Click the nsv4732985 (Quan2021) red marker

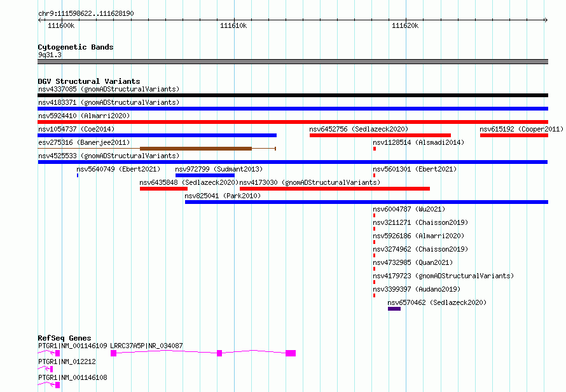click(x=375, y=269)
